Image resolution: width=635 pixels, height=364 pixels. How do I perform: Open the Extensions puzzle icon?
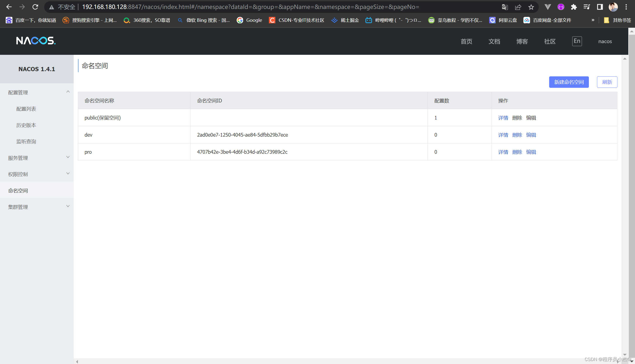574,7
